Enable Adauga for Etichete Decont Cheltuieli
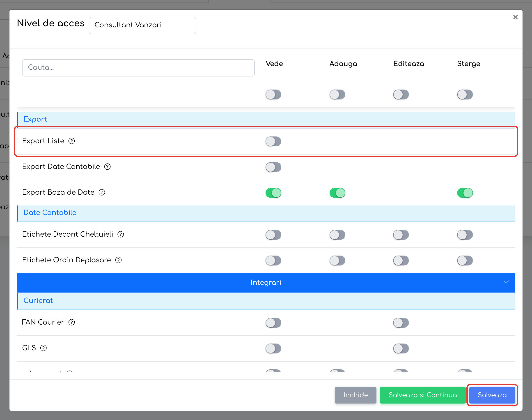This screenshot has height=420, width=532. pyautogui.click(x=337, y=235)
